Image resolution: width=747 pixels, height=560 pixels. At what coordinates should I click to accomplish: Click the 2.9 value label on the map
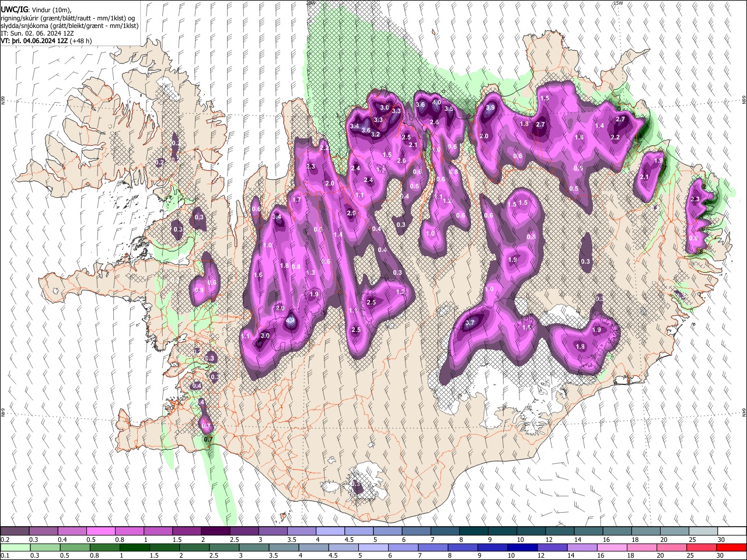351,213
